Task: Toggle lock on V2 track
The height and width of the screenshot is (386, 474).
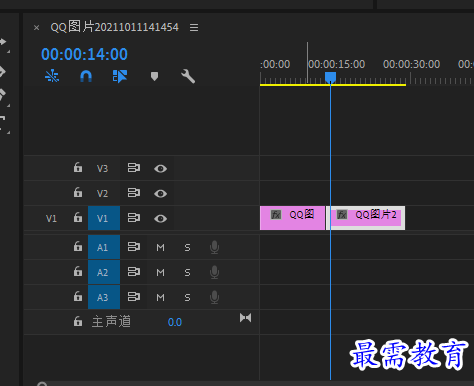Action: pos(78,192)
